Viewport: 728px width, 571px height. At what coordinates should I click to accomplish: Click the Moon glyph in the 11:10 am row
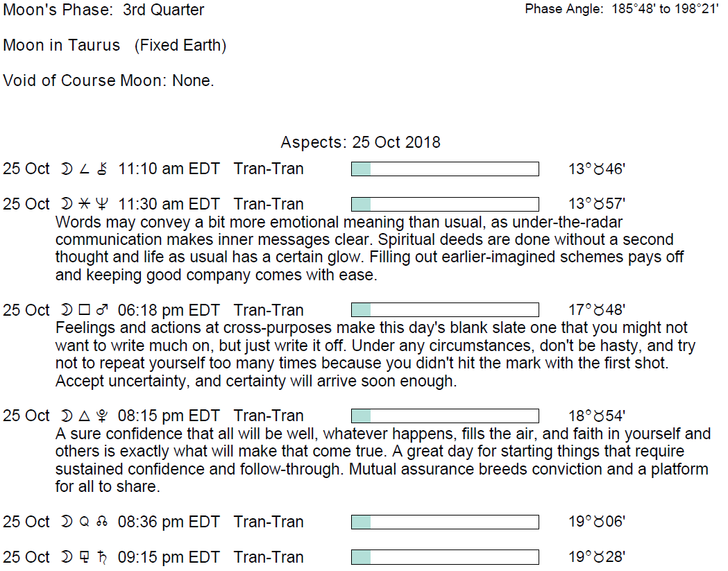coord(67,169)
